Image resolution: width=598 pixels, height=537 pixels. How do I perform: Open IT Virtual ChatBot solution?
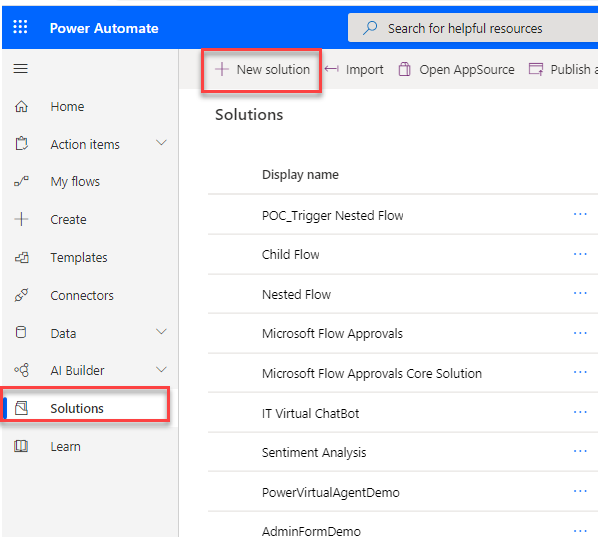point(310,413)
